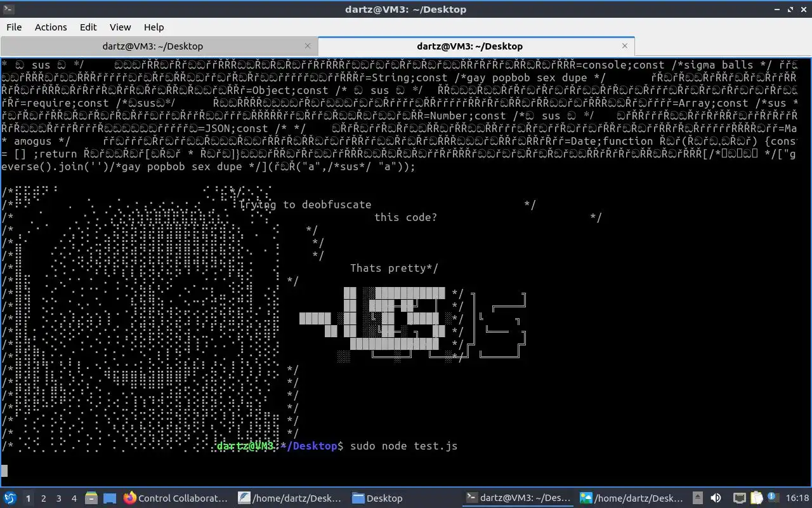Close the active second terminal tab
The image size is (812, 508).
pos(624,46)
